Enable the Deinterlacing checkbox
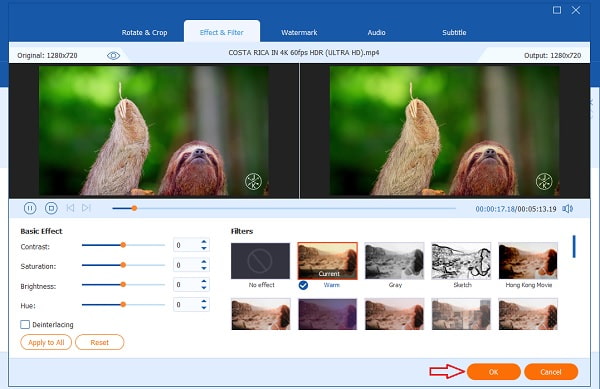This screenshot has height=389, width=600. [25, 324]
